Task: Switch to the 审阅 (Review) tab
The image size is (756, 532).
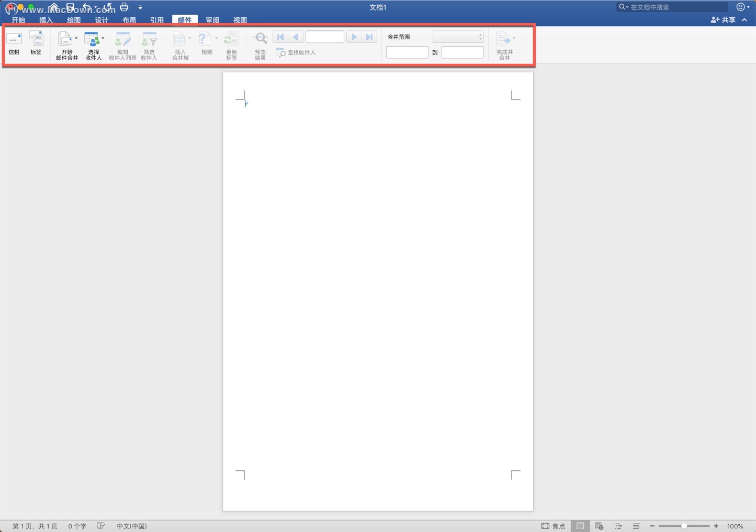Action: [x=212, y=20]
